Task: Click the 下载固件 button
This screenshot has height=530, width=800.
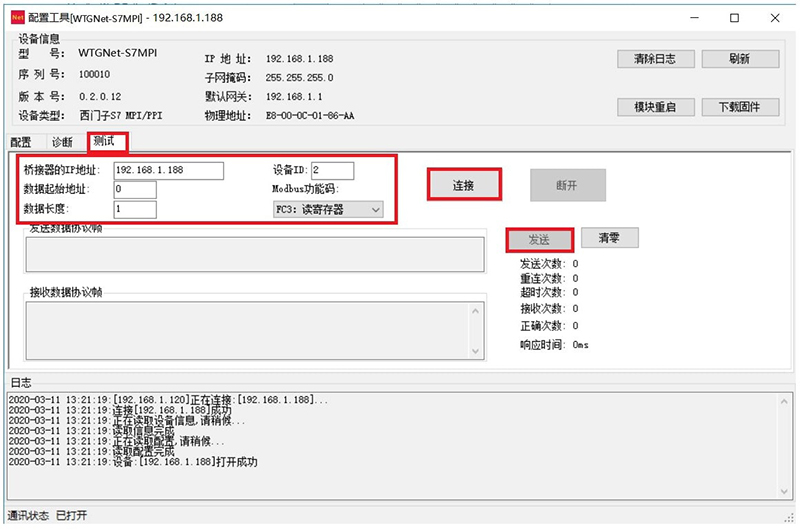Action: tap(740, 107)
